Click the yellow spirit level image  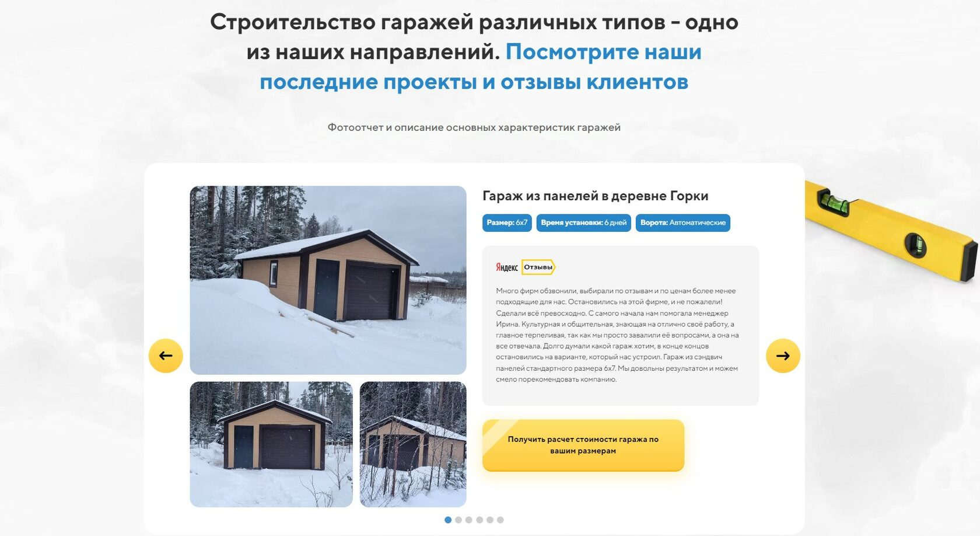click(x=891, y=230)
